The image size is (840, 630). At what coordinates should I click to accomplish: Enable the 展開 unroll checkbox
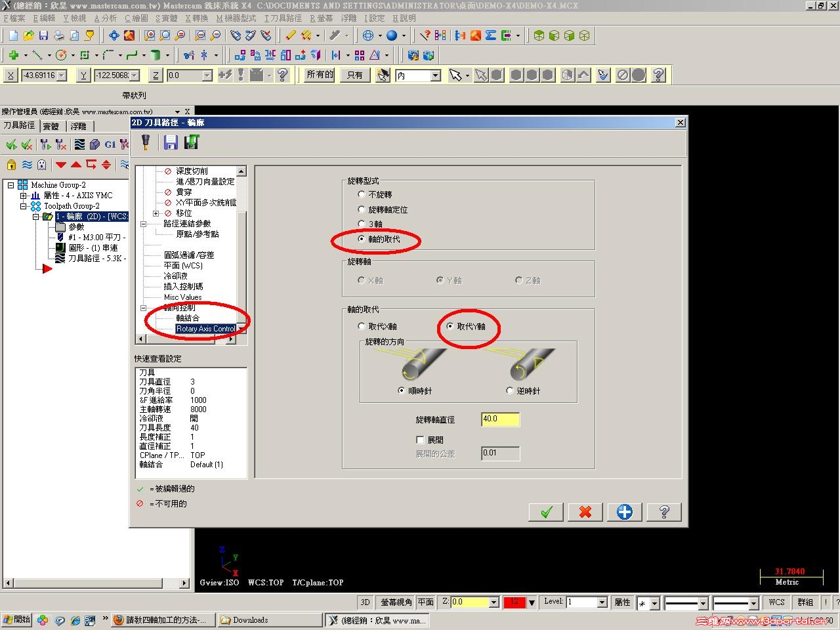coord(421,440)
